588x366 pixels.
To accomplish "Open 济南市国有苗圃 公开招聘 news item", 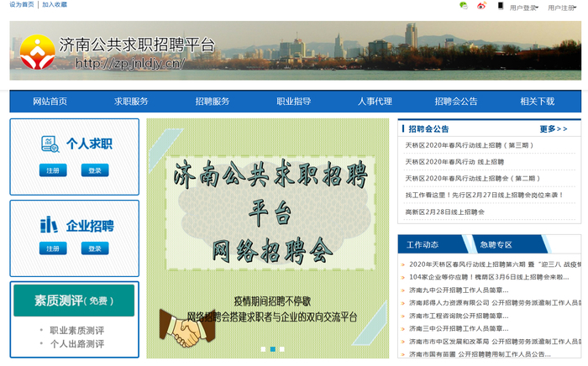I will point(480,354).
